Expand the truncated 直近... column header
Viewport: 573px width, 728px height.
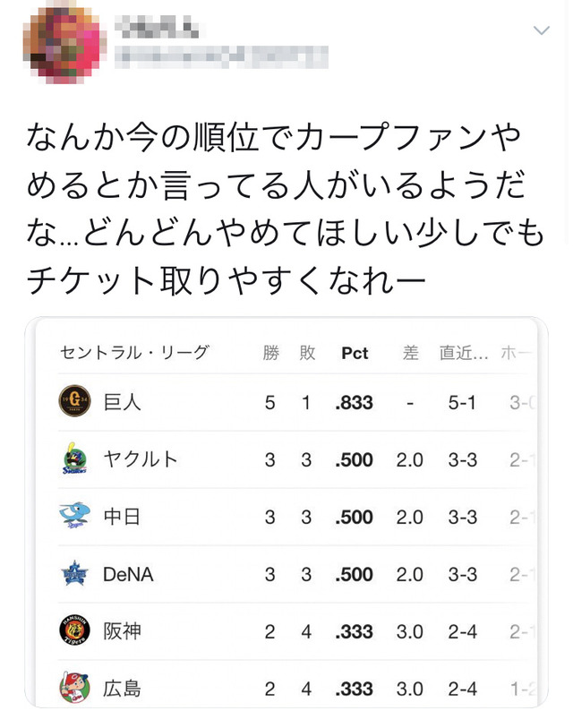coord(464,353)
